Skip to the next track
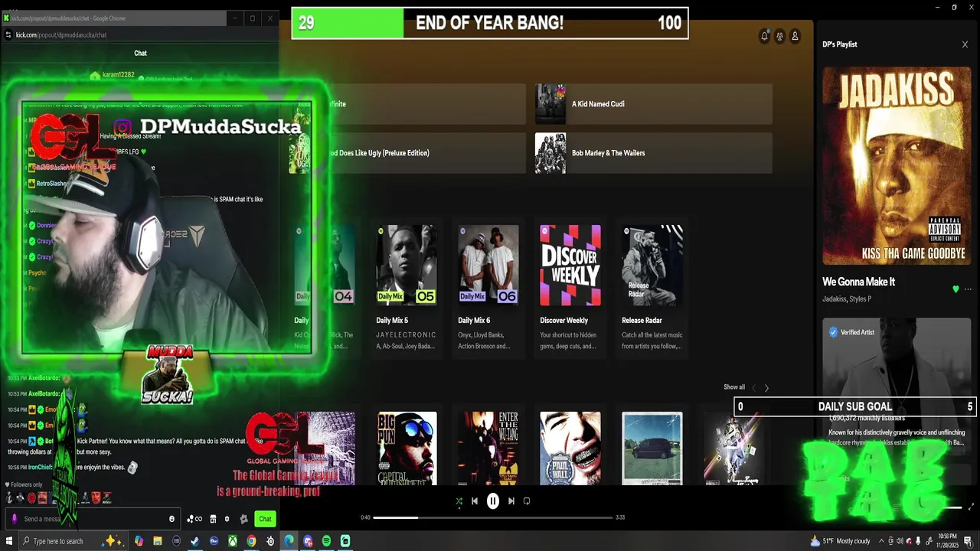 pyautogui.click(x=511, y=501)
